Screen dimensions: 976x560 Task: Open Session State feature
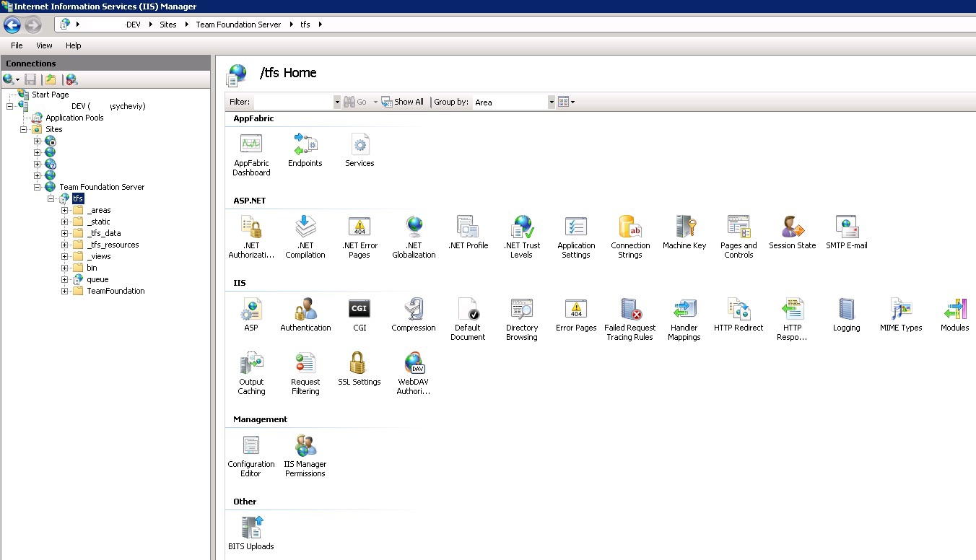coord(793,232)
